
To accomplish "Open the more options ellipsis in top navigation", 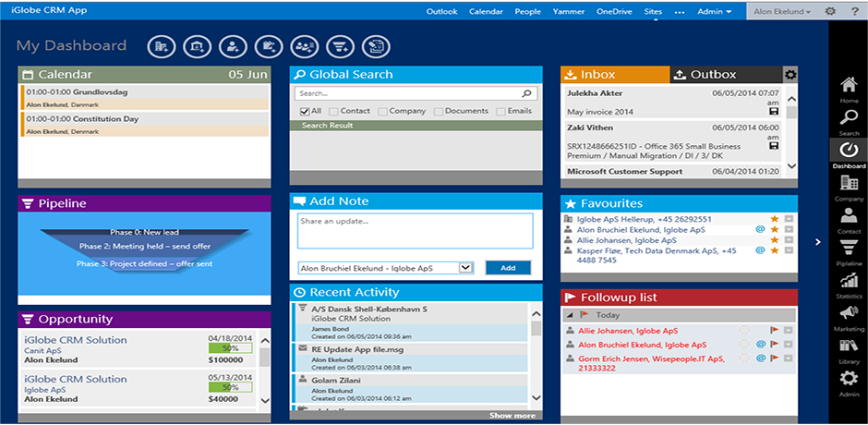I will pyautogui.click(x=680, y=12).
